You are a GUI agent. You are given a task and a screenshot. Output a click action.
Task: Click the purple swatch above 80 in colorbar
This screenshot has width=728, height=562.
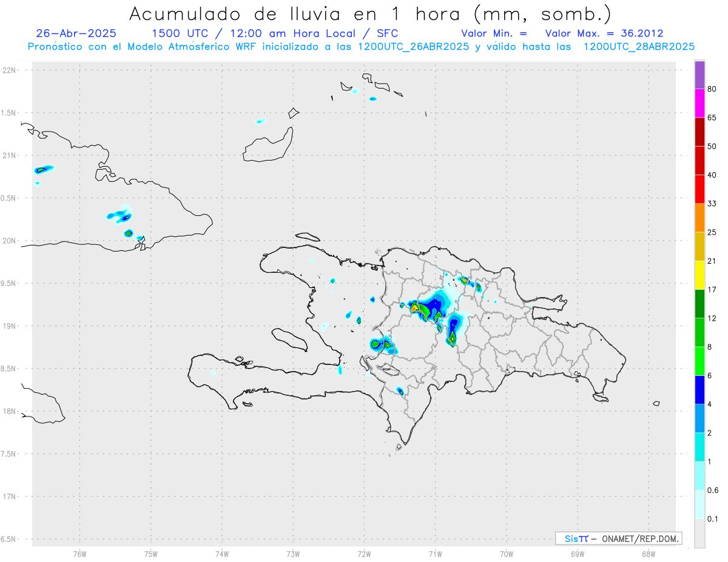pyautogui.click(x=699, y=75)
